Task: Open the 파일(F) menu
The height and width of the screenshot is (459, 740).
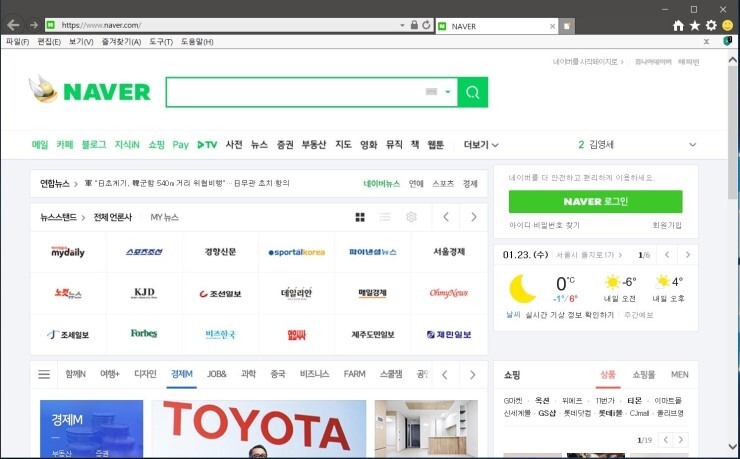Action: pyautogui.click(x=17, y=42)
